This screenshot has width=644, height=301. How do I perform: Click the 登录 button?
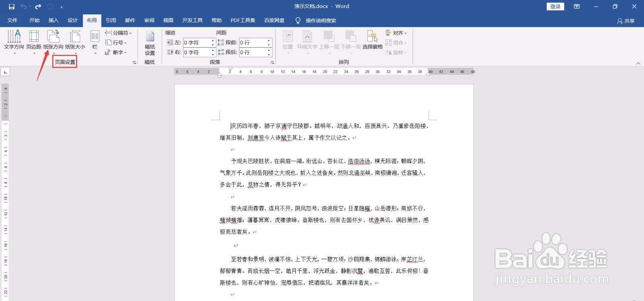[555, 6]
